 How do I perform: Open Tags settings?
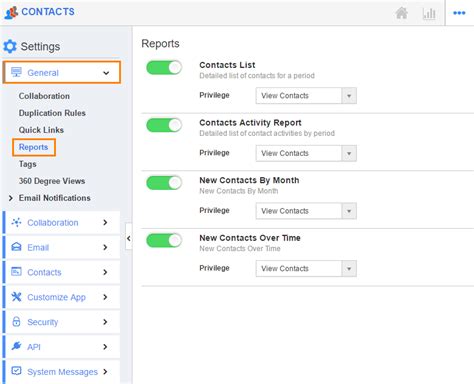[x=28, y=164]
